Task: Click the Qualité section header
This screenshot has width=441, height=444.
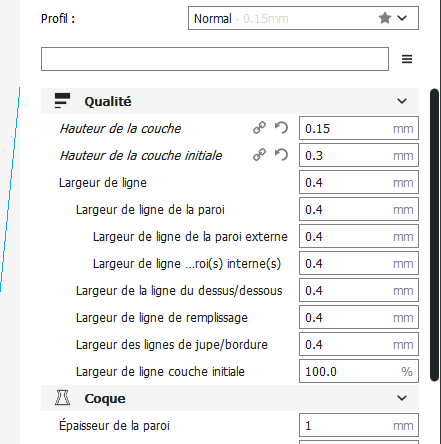Action: (230, 101)
